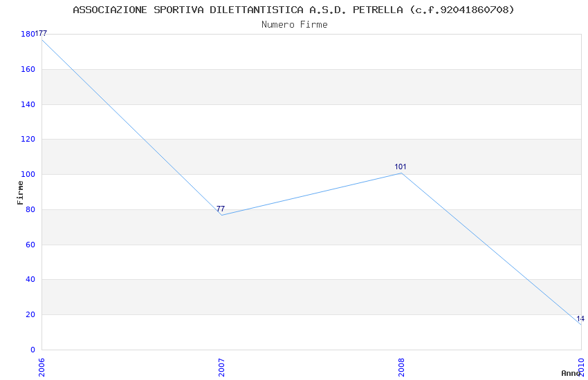Image resolution: width=588 pixels, height=380 pixels.
Task: Click the 2007 x-axis tick label
Action: coord(221,367)
